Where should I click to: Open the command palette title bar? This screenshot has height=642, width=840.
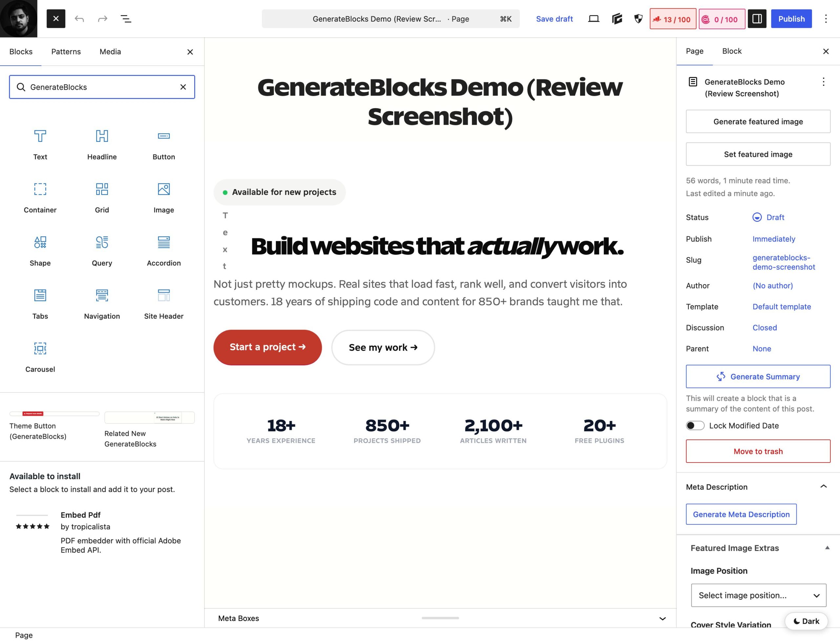[390, 19]
